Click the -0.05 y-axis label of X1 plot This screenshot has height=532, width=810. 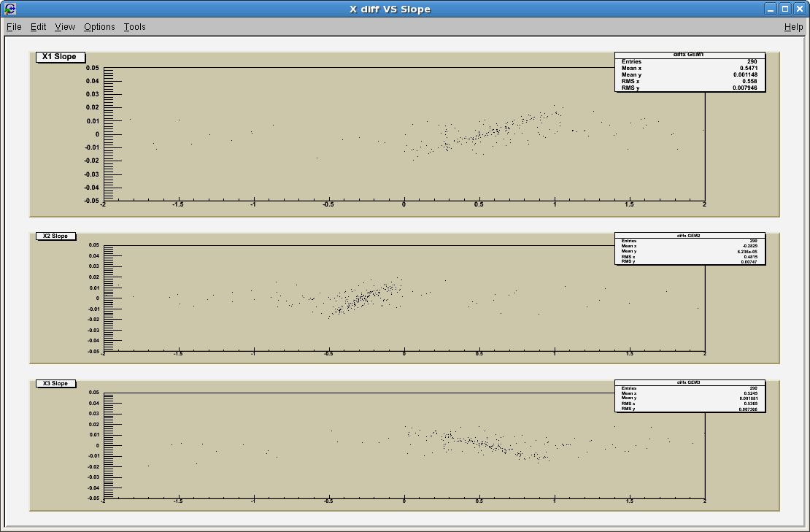[x=91, y=201]
